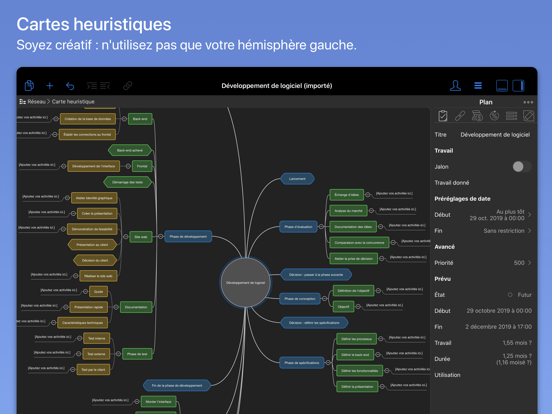This screenshot has width=552, height=414.
Task: Open the three-dots menu beside Plan
Action: [528, 102]
